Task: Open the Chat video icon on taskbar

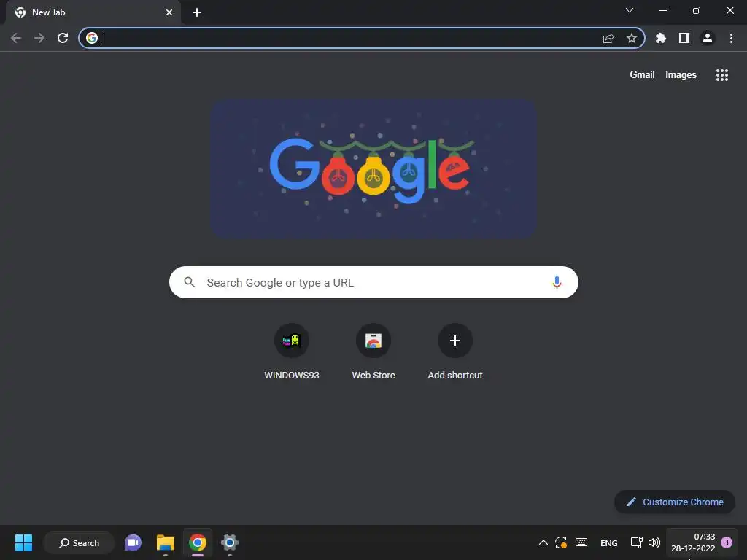Action: point(133,542)
